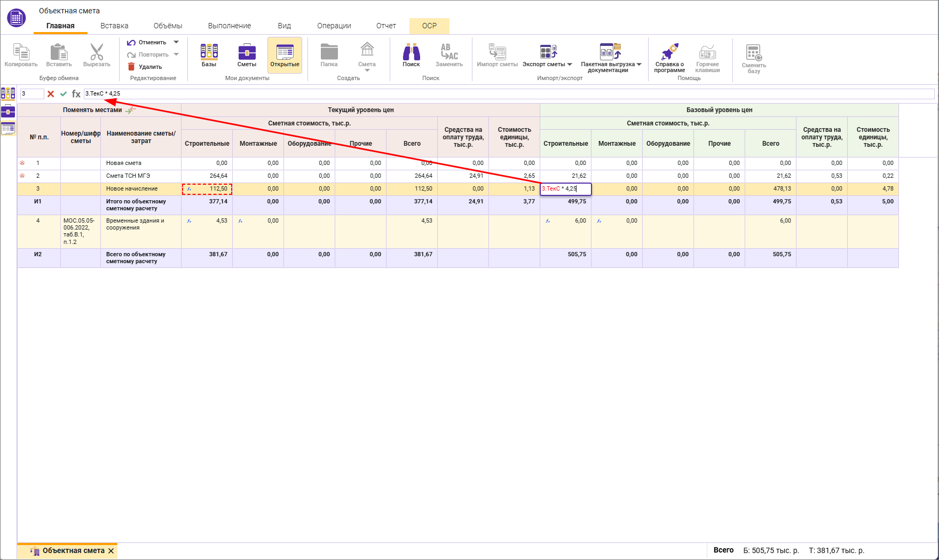Expand Пакетная выгрузка документации dropdown

coord(639,65)
